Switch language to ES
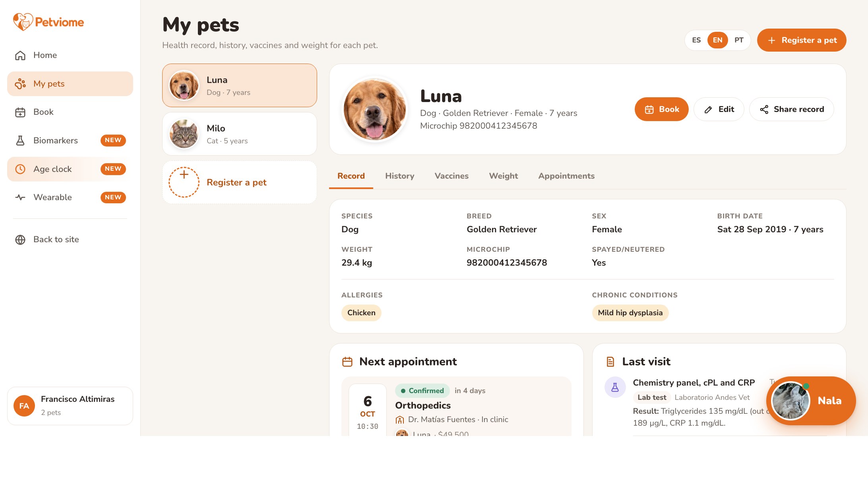This screenshot has height=488, width=868. tap(696, 40)
